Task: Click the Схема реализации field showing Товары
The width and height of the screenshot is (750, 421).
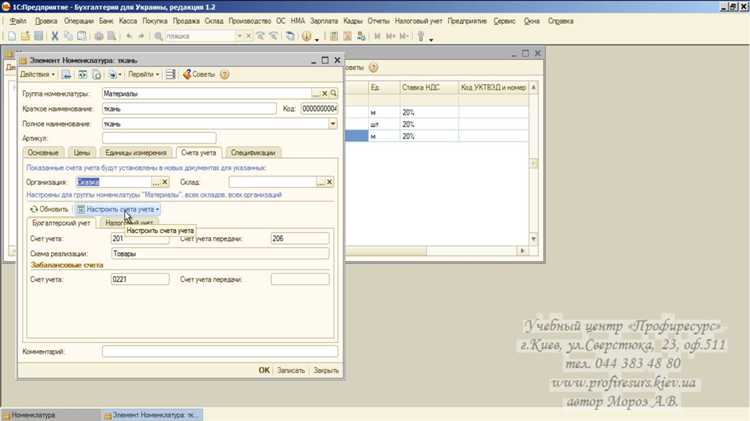Action: coord(220,254)
